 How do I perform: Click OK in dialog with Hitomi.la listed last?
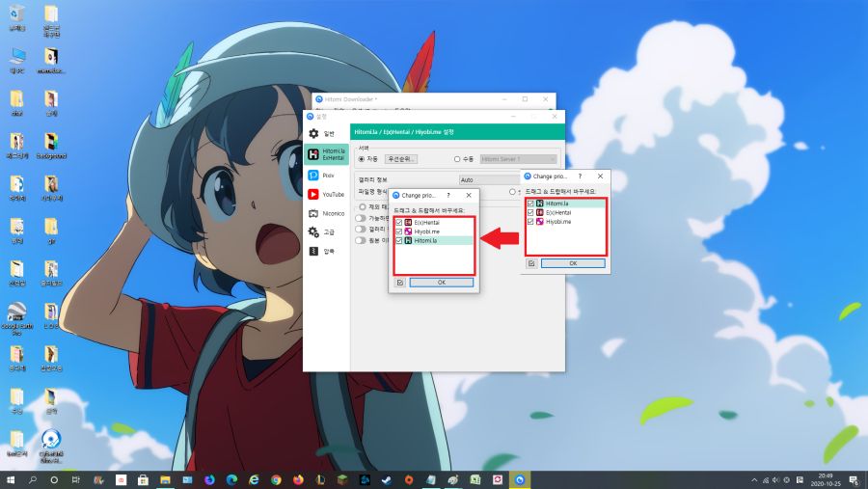441,283
